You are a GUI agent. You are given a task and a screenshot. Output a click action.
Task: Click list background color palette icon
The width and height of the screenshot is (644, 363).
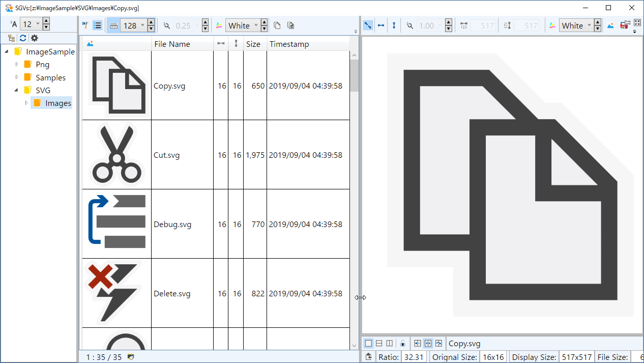click(x=219, y=25)
